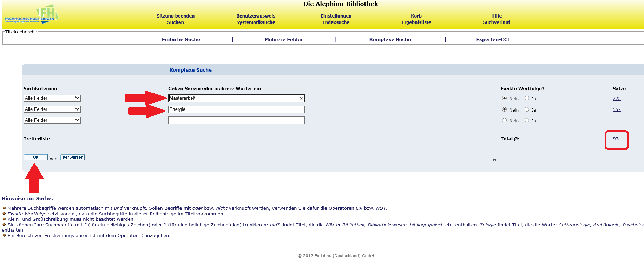Show the Ergebnisliste
The image size is (644, 260).
click(416, 22)
